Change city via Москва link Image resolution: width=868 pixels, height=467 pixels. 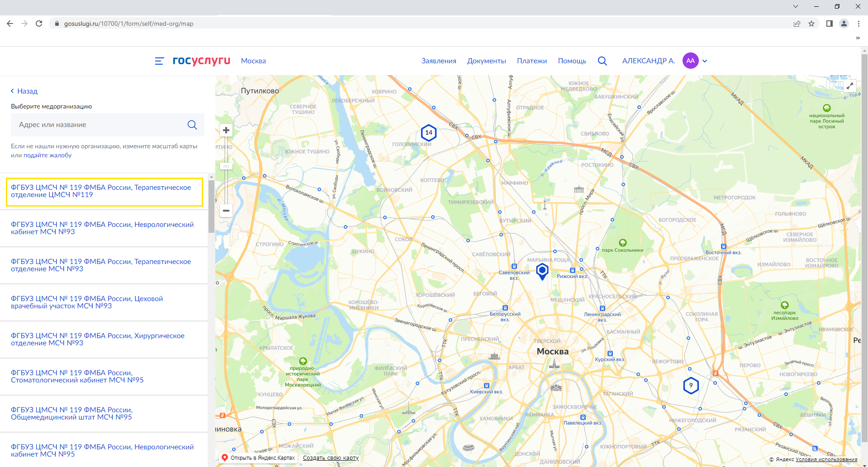pyautogui.click(x=253, y=61)
